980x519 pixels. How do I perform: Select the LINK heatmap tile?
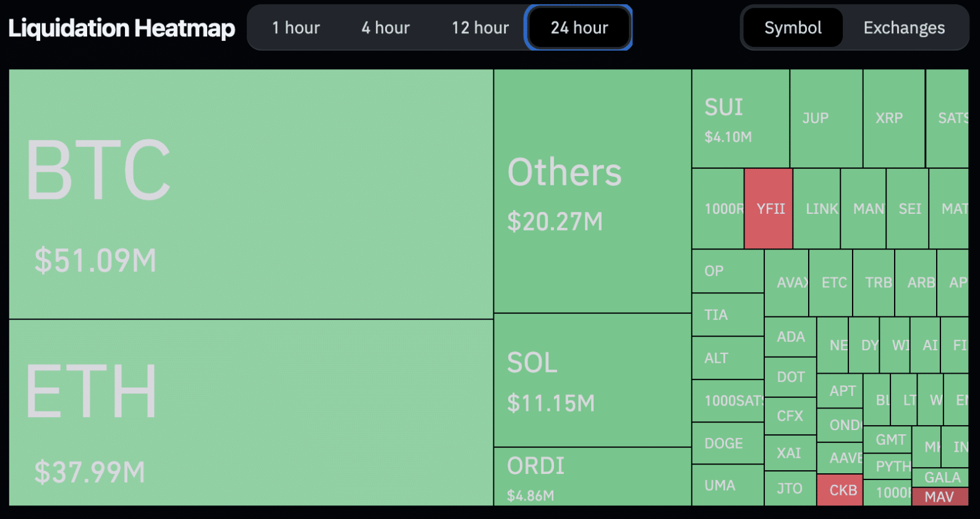pos(817,209)
